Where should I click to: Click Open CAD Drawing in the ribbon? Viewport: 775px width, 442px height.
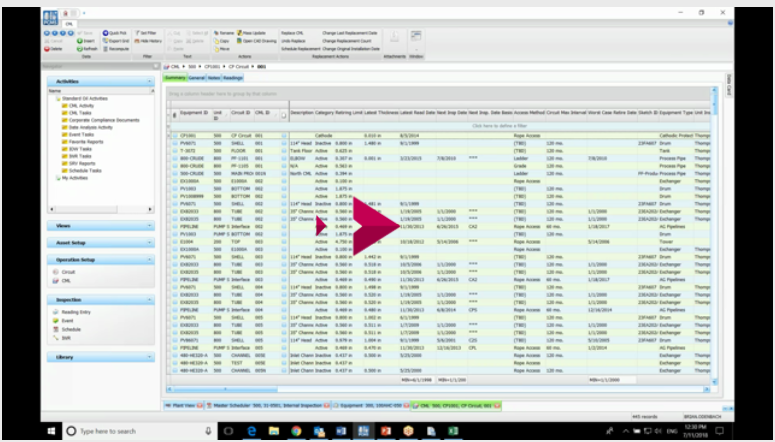(x=257, y=41)
